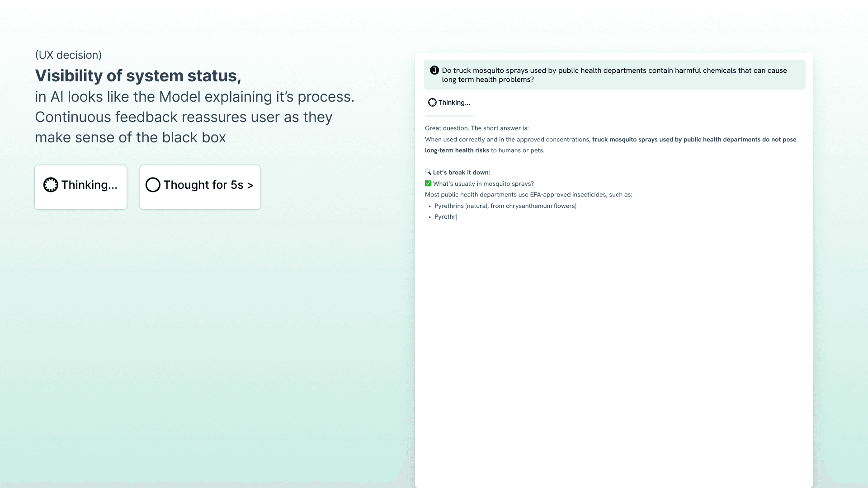Click 'What's usually in mosquito sprays?' line

[x=483, y=184]
